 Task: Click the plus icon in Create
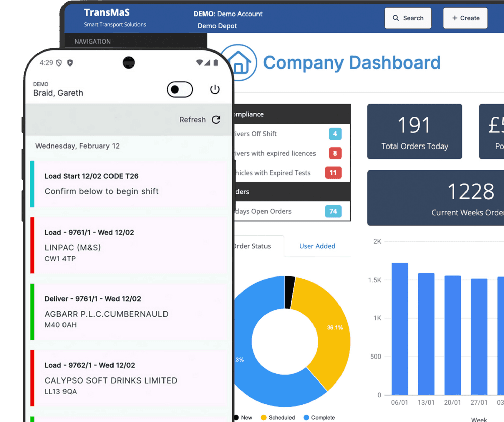tap(455, 18)
